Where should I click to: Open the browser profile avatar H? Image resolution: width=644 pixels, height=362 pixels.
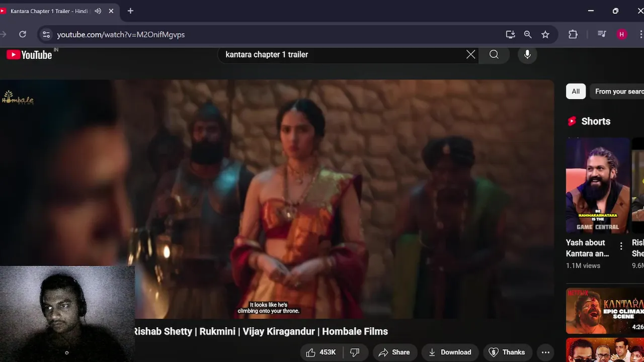tap(622, 34)
